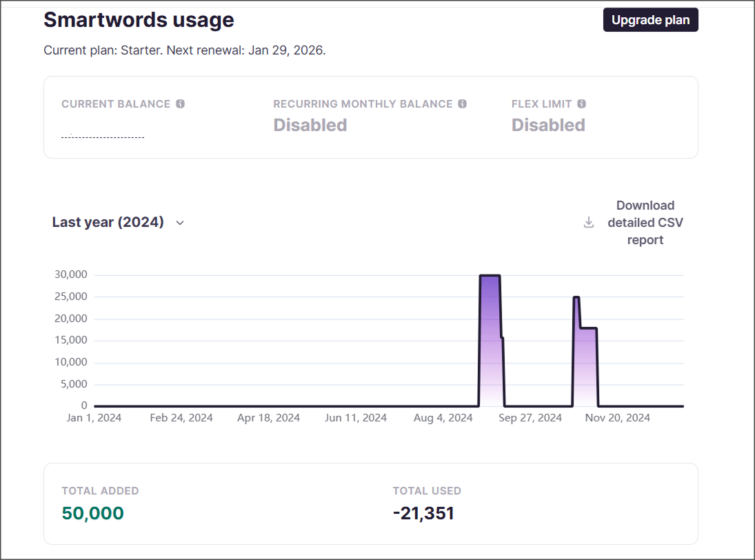
Task: Click the 18,000 plateau in the chart
Action: (x=588, y=328)
